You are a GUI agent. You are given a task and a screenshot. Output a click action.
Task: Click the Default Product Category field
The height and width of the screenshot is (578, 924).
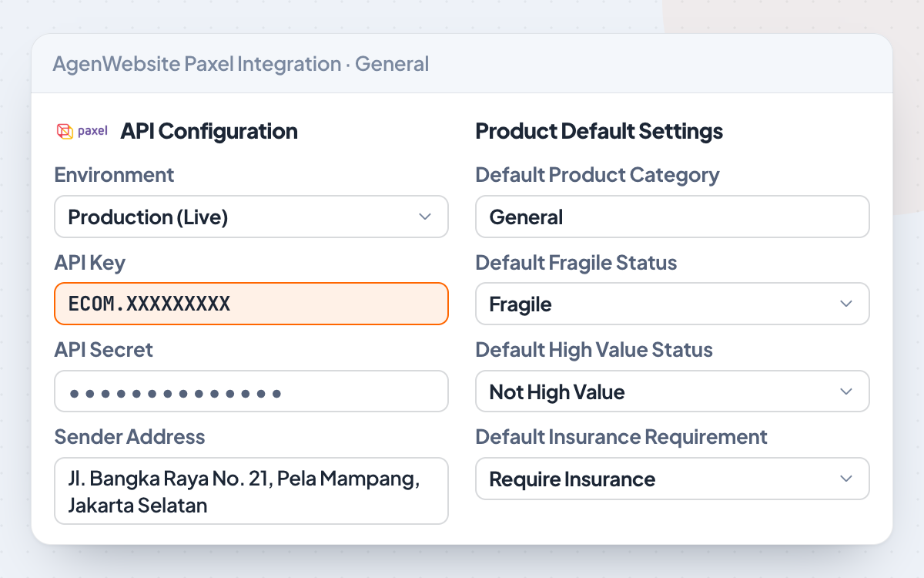[x=672, y=217]
